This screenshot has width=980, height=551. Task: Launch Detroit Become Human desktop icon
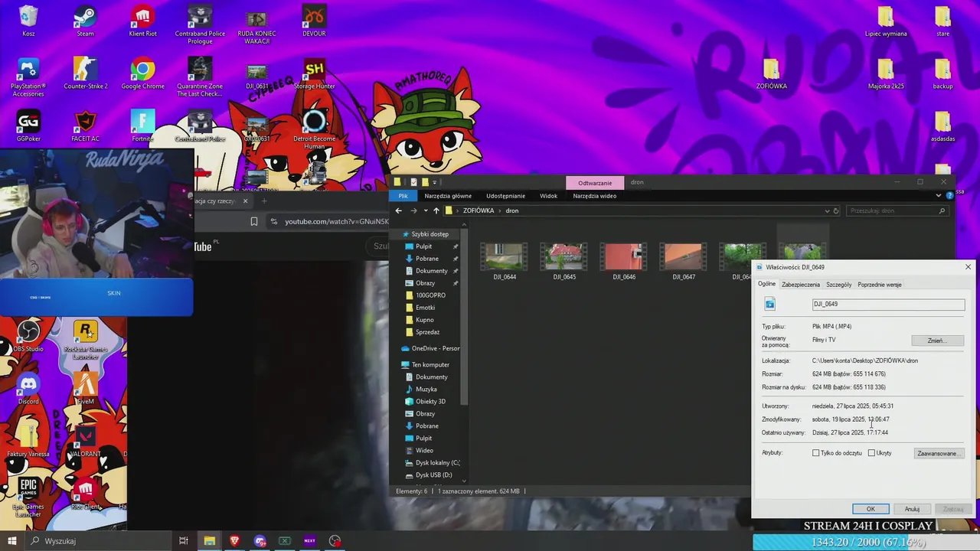click(314, 129)
